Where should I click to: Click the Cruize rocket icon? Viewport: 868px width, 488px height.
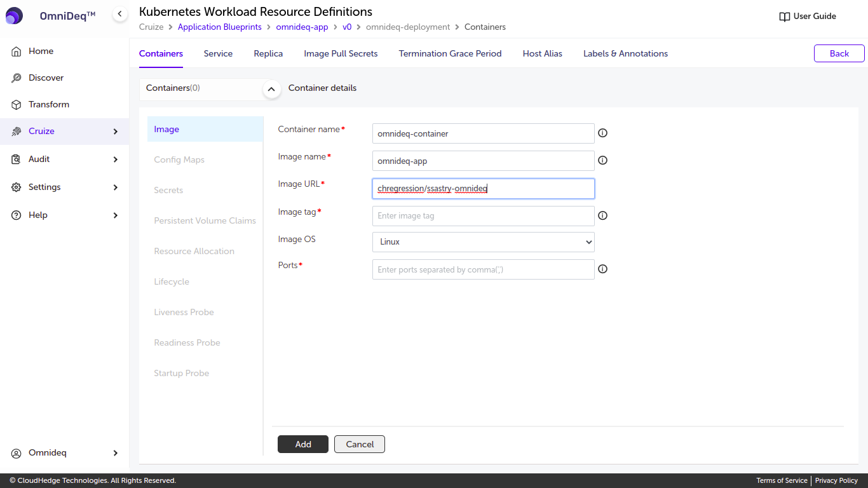[x=17, y=132]
